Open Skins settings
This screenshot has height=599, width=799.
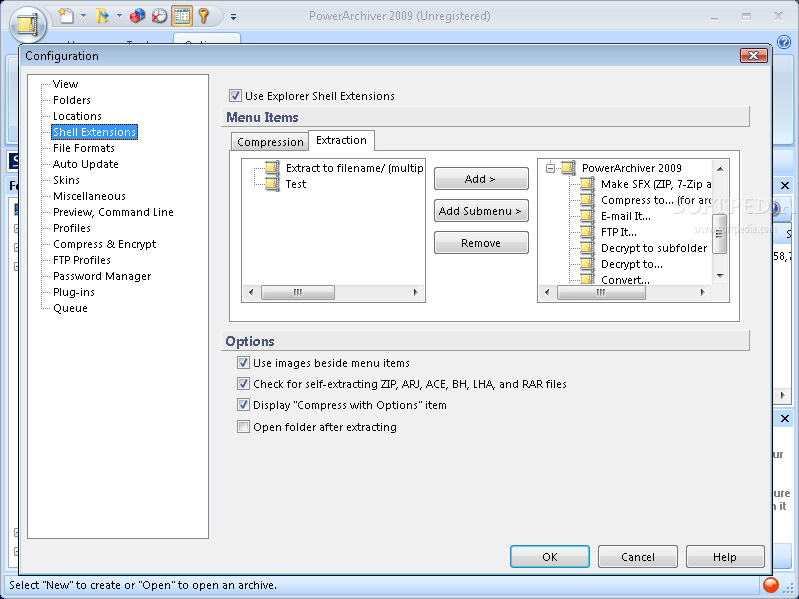click(66, 180)
